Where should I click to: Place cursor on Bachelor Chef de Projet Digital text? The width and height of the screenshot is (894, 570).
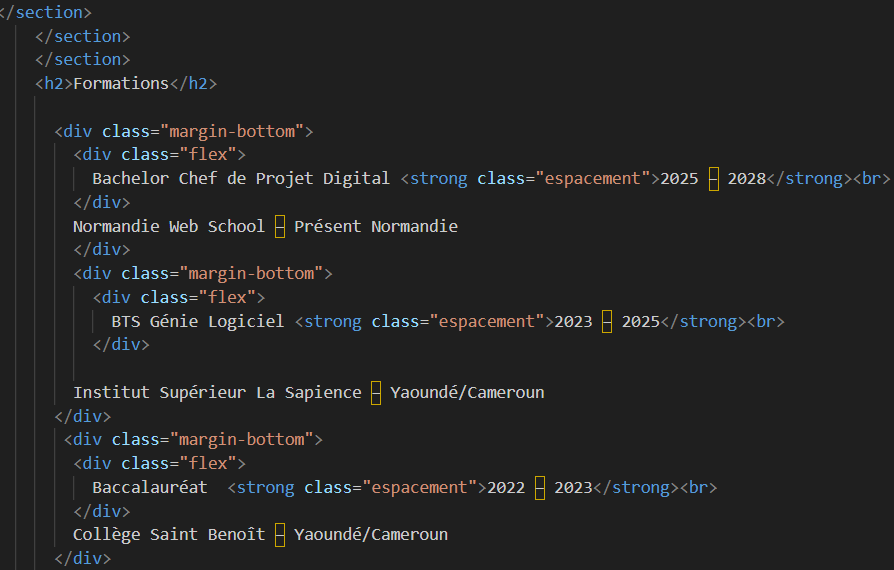pyautogui.click(x=240, y=179)
